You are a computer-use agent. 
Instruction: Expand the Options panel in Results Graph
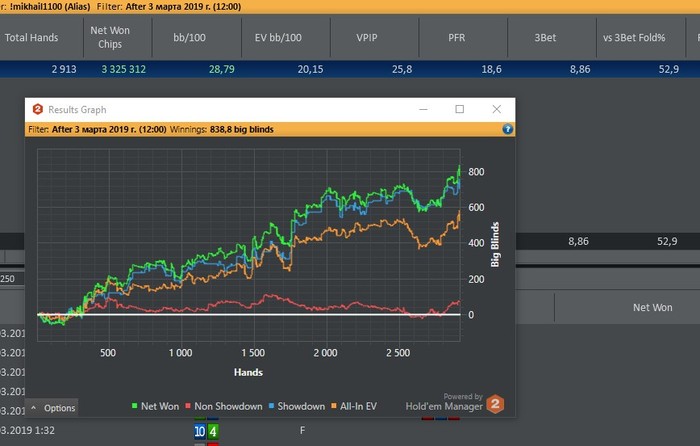coord(52,408)
